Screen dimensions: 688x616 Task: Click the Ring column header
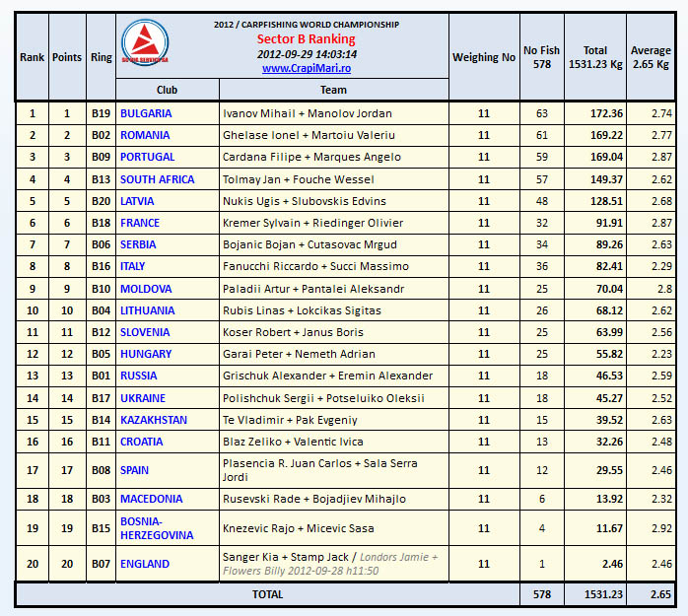point(101,57)
